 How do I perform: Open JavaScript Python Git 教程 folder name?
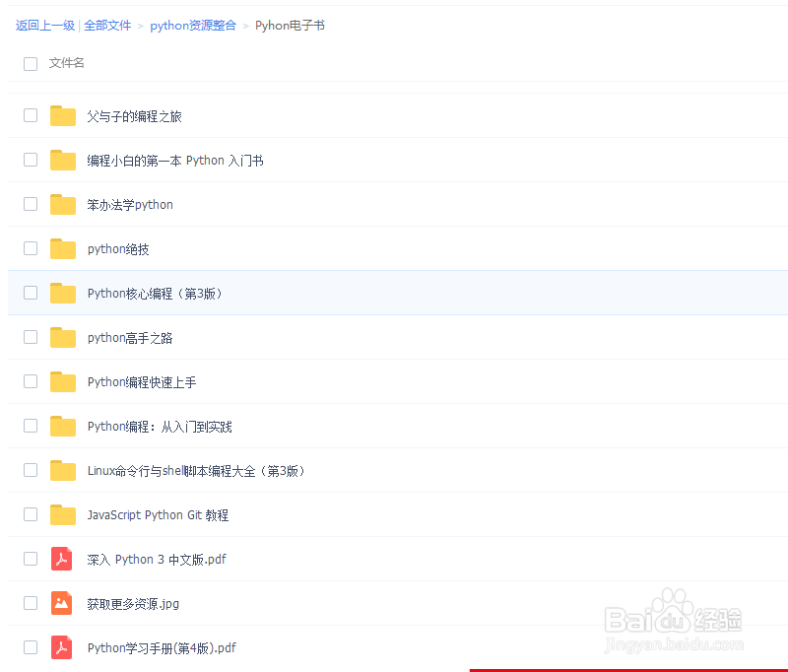[158, 515]
